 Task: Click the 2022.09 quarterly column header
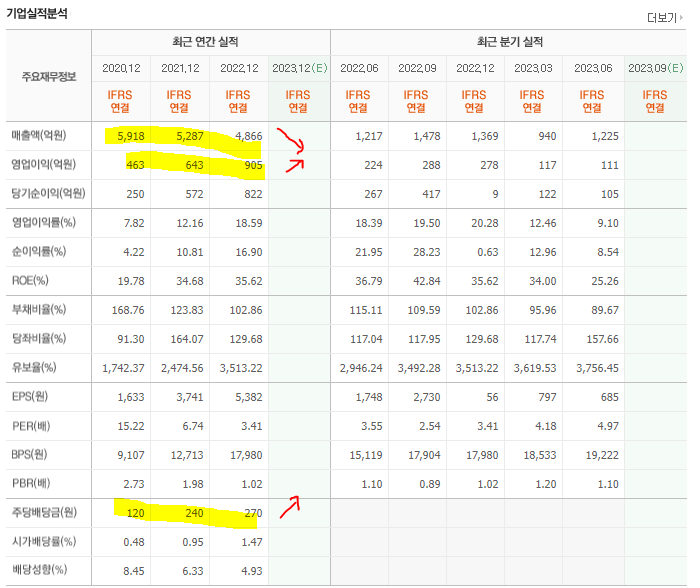pyautogui.click(x=417, y=68)
